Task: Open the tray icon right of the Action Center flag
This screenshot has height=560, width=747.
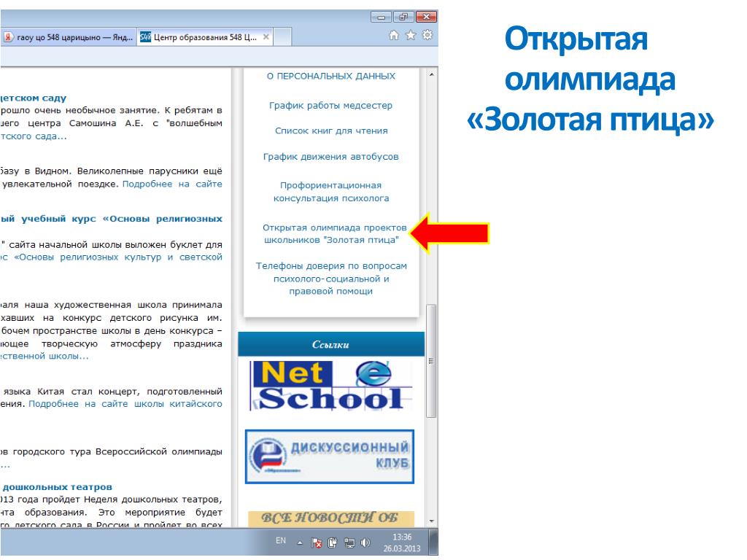Action: [333, 542]
